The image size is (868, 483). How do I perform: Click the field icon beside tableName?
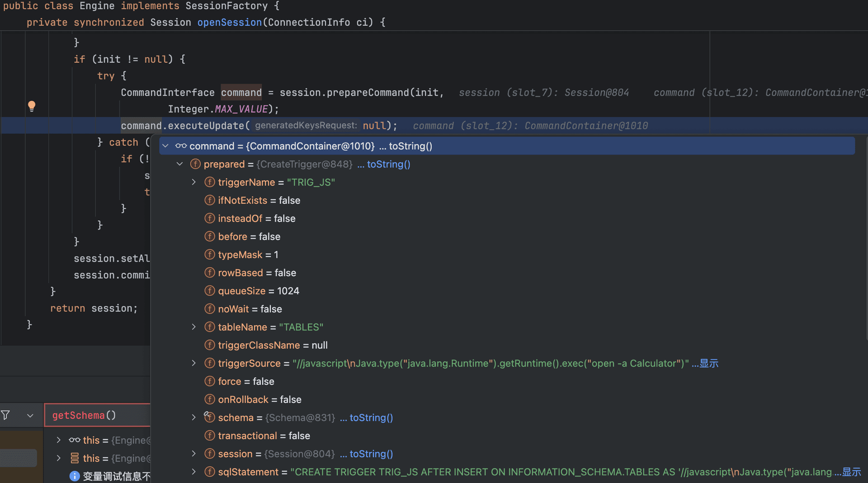coord(210,327)
